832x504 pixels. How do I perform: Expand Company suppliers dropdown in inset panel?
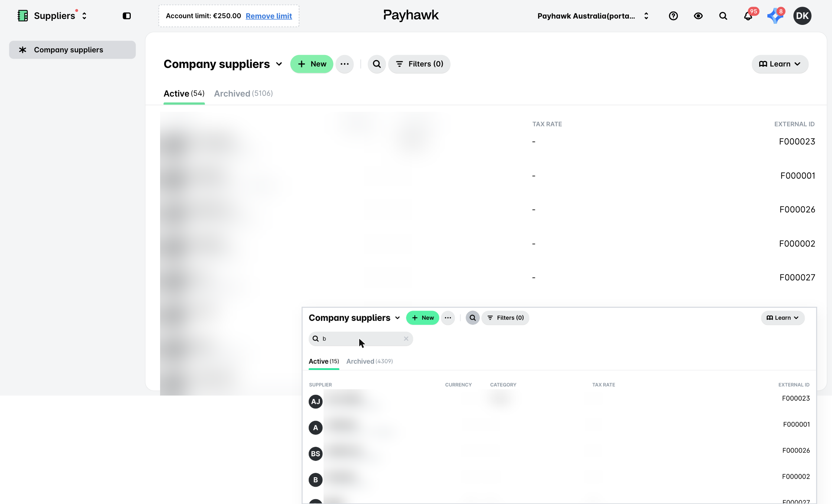click(x=397, y=318)
